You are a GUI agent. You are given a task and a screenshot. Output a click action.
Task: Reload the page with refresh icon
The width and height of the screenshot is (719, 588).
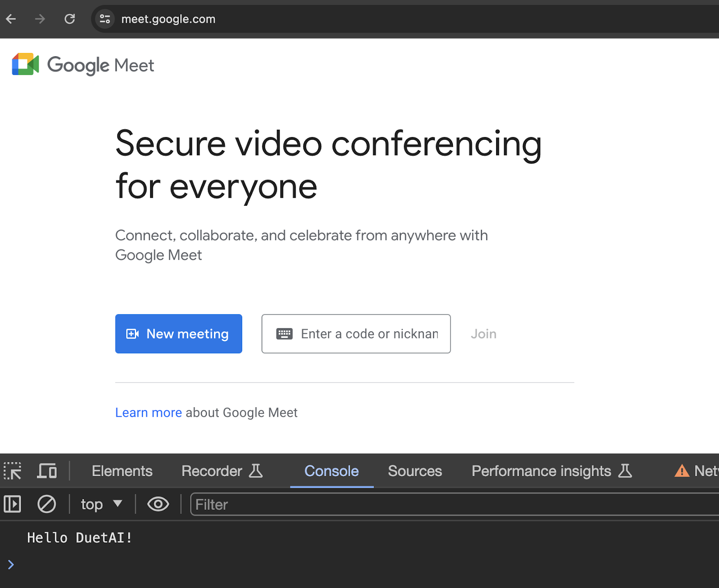(70, 19)
